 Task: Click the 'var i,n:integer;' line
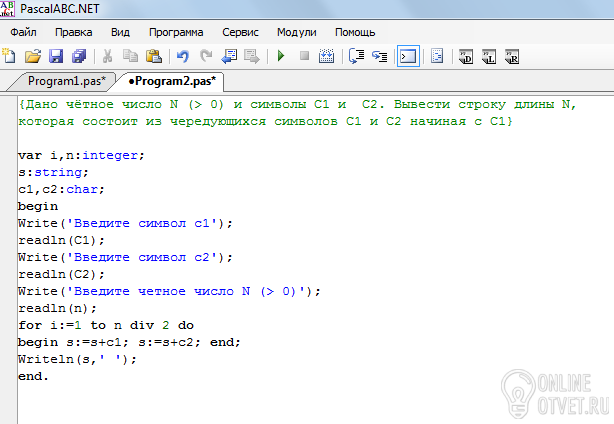81,155
